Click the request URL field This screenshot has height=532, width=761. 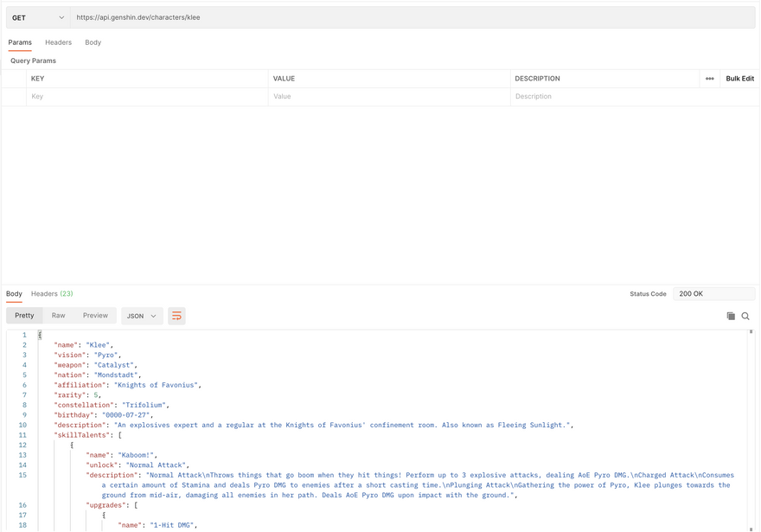(412, 17)
